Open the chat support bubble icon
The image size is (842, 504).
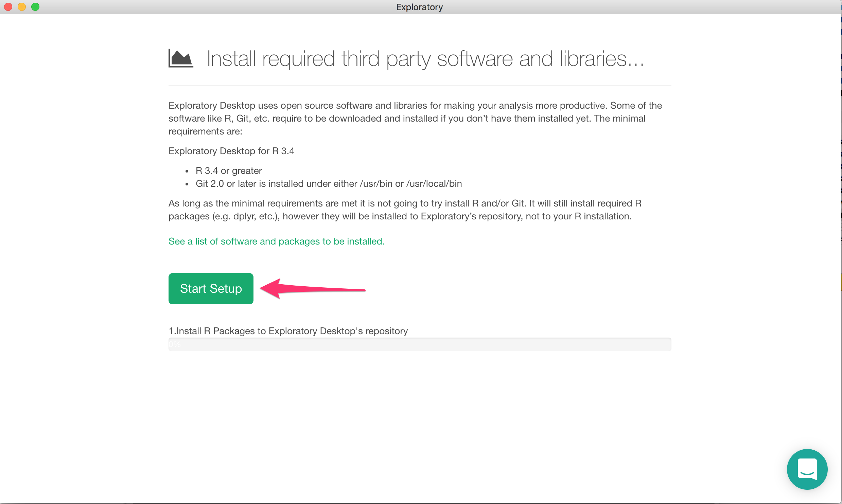807,469
